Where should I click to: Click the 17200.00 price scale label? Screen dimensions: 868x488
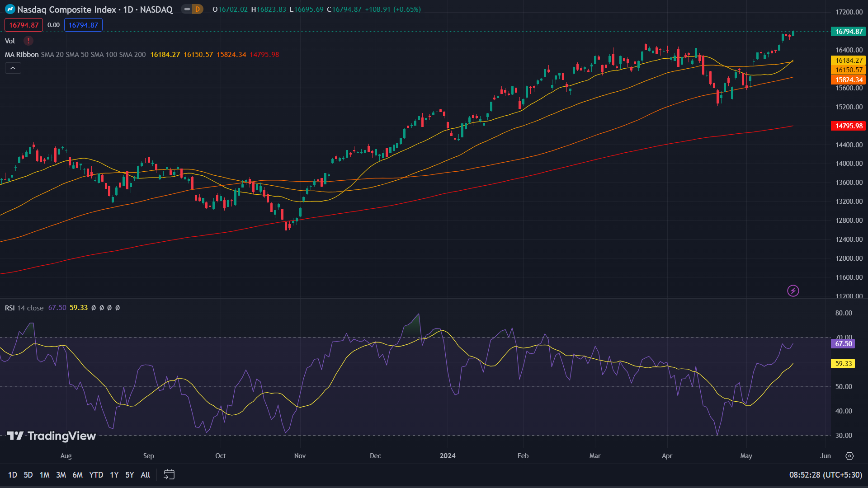tap(849, 12)
